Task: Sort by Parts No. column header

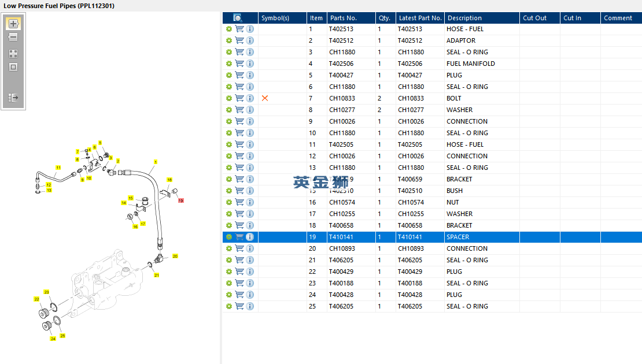Action: (351, 18)
